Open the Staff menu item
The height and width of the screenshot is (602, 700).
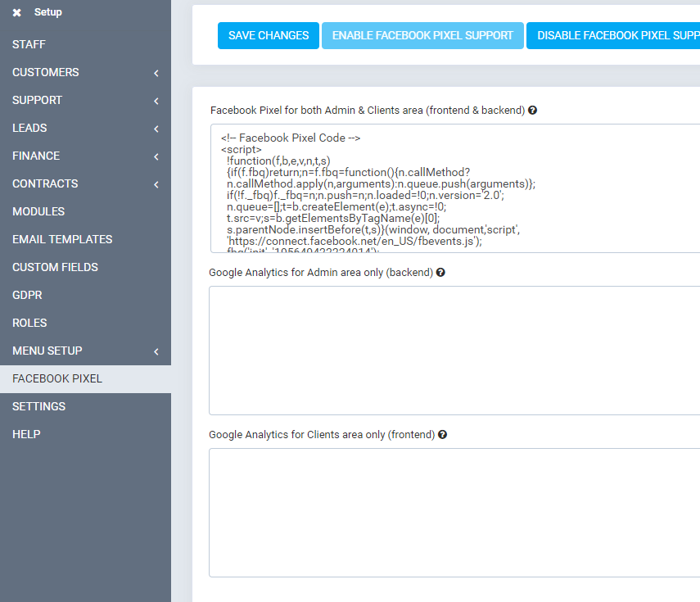85,44
